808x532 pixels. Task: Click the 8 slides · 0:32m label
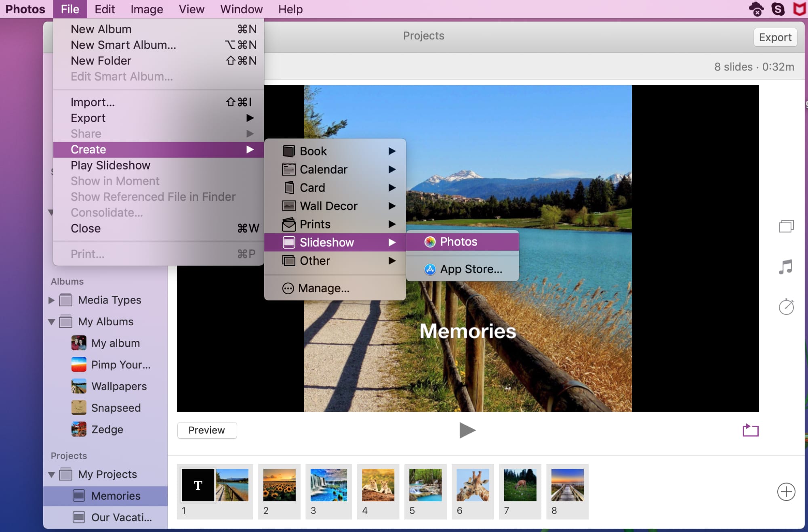754,67
